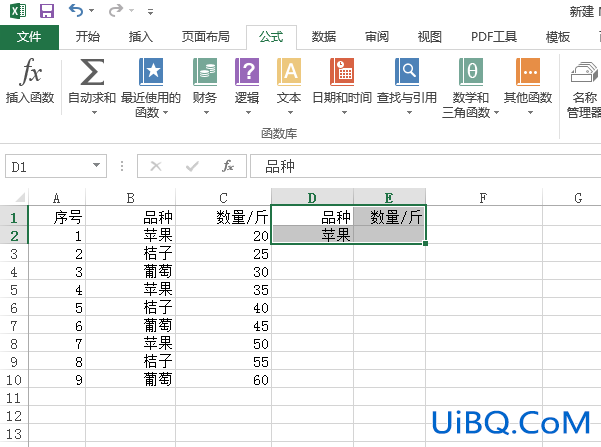
Task: Open the 名称管理器 icon
Action: tap(585, 72)
